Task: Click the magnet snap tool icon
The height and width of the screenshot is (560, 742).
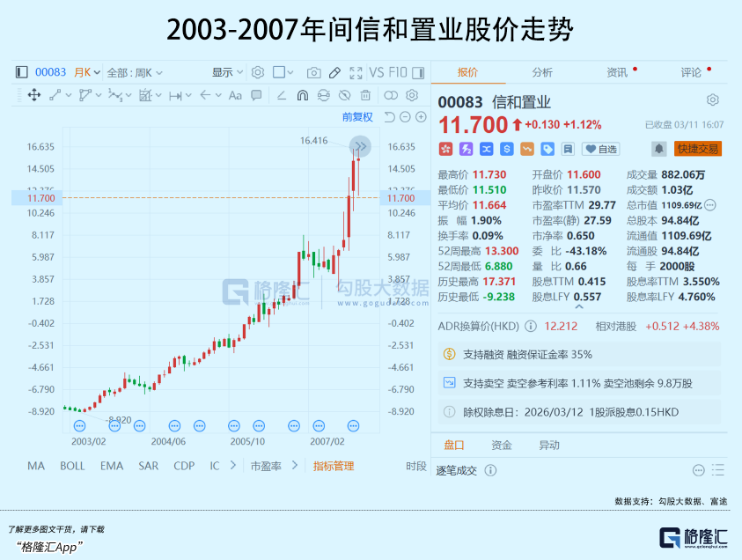Action: 302,95
